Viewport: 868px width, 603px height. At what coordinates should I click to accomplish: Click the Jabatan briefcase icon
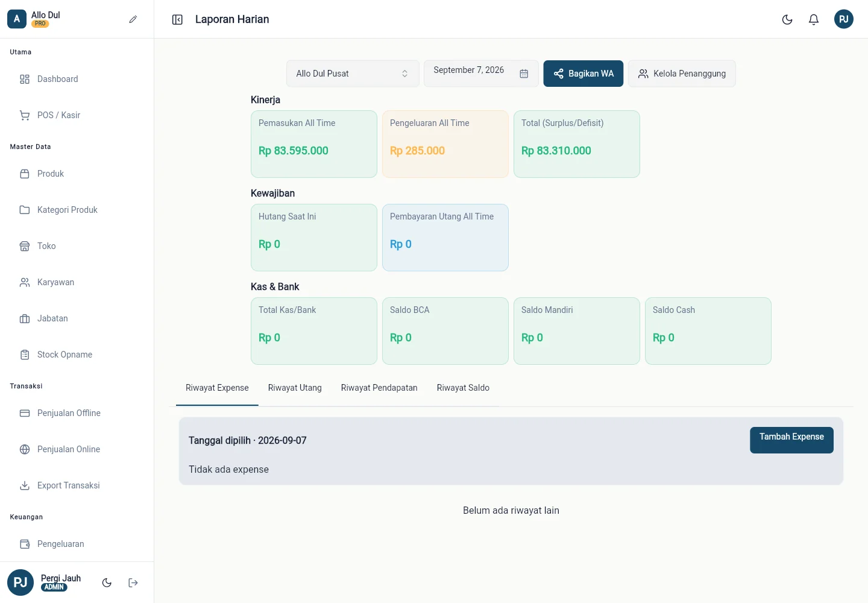[x=25, y=318]
